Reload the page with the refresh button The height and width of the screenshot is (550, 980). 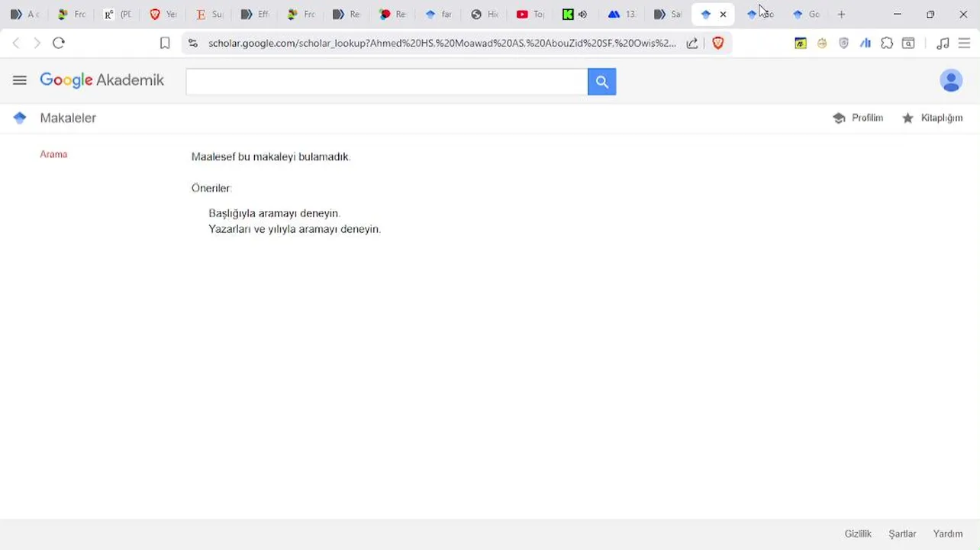pyautogui.click(x=59, y=43)
